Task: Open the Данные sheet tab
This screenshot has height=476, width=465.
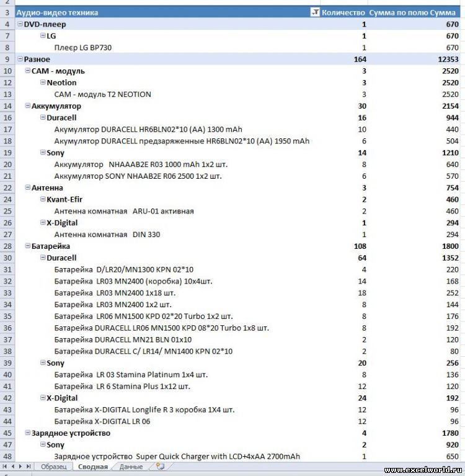Action: click(x=131, y=467)
